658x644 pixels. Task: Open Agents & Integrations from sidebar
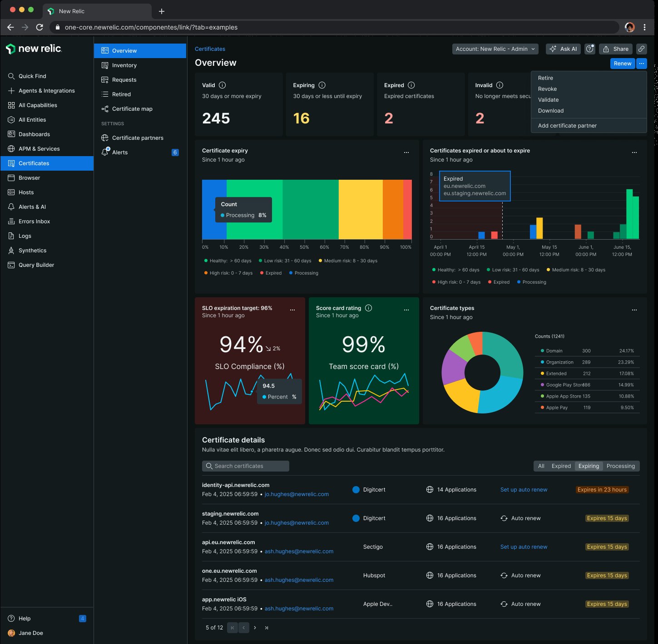pos(41,91)
